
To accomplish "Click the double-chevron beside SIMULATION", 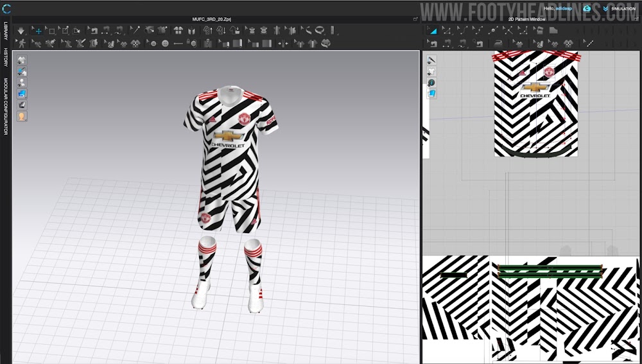I will [605, 8].
